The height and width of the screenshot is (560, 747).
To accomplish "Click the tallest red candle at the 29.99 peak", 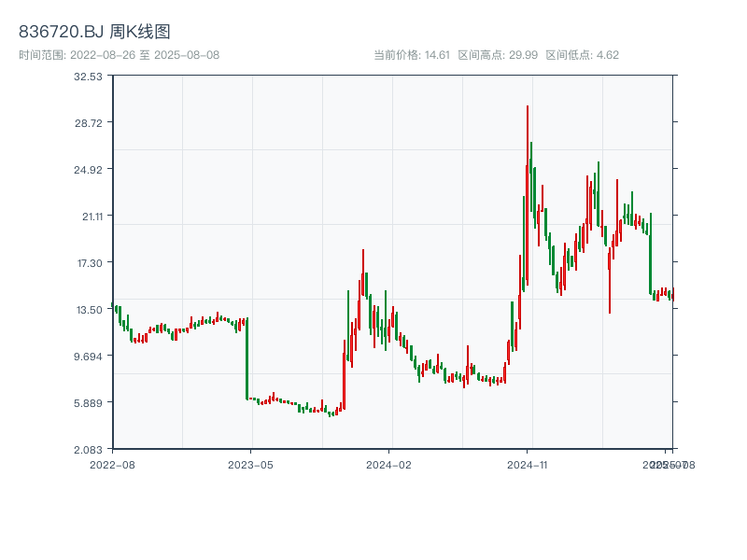I will (x=528, y=195).
